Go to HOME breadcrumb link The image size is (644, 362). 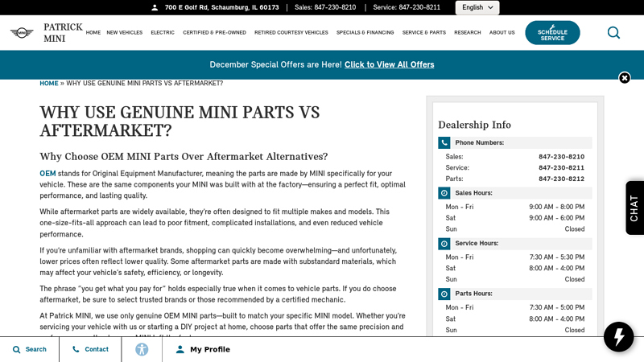click(49, 84)
